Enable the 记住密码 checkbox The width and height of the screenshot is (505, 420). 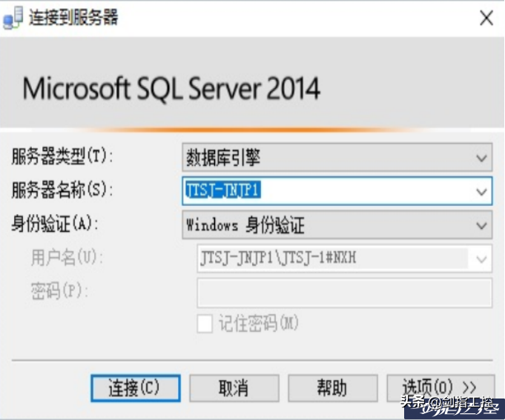tap(205, 324)
